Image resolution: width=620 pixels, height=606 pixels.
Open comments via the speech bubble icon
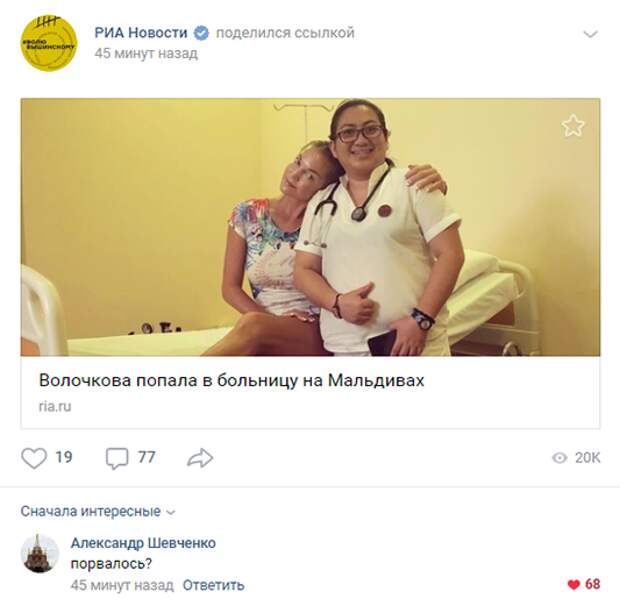(117, 458)
